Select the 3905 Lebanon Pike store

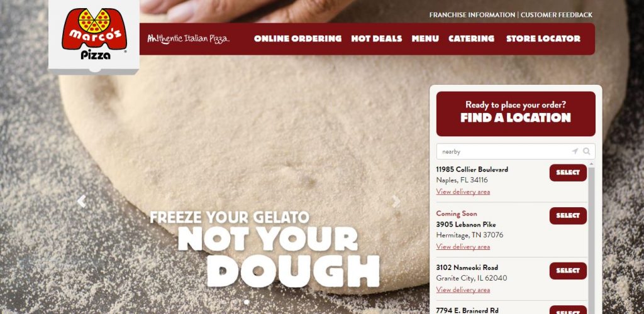pyautogui.click(x=568, y=215)
